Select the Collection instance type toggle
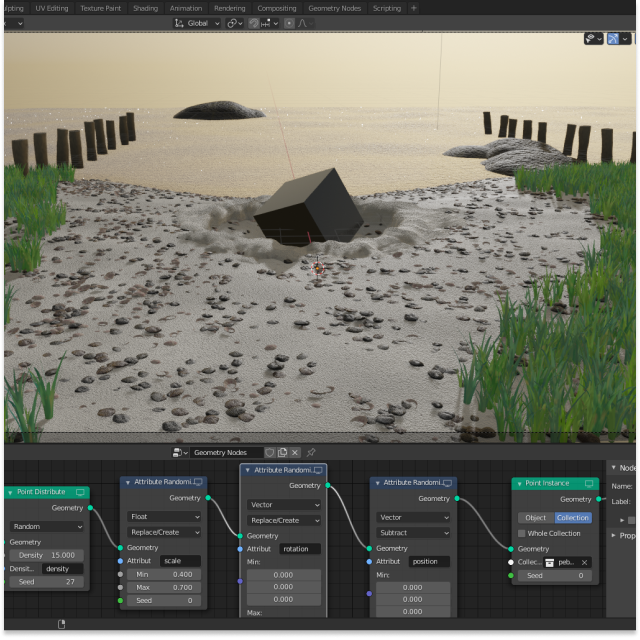 tap(573, 518)
